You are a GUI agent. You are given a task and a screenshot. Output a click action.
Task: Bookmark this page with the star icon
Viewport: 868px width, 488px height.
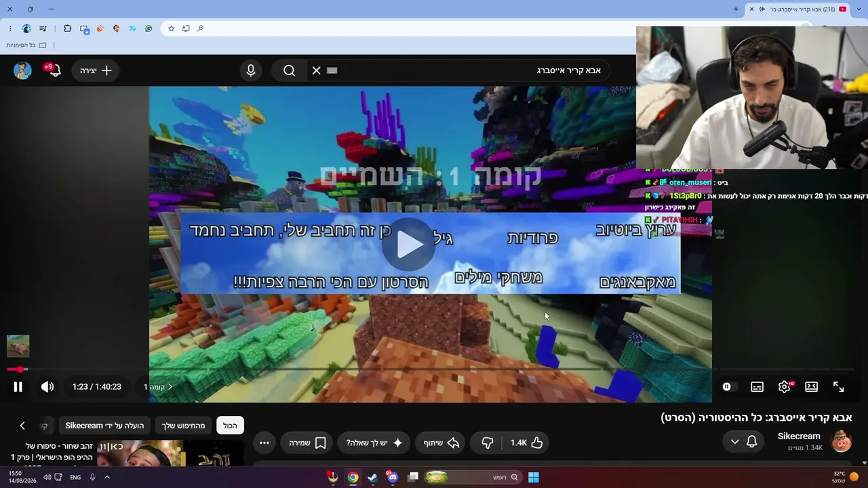[x=172, y=28]
